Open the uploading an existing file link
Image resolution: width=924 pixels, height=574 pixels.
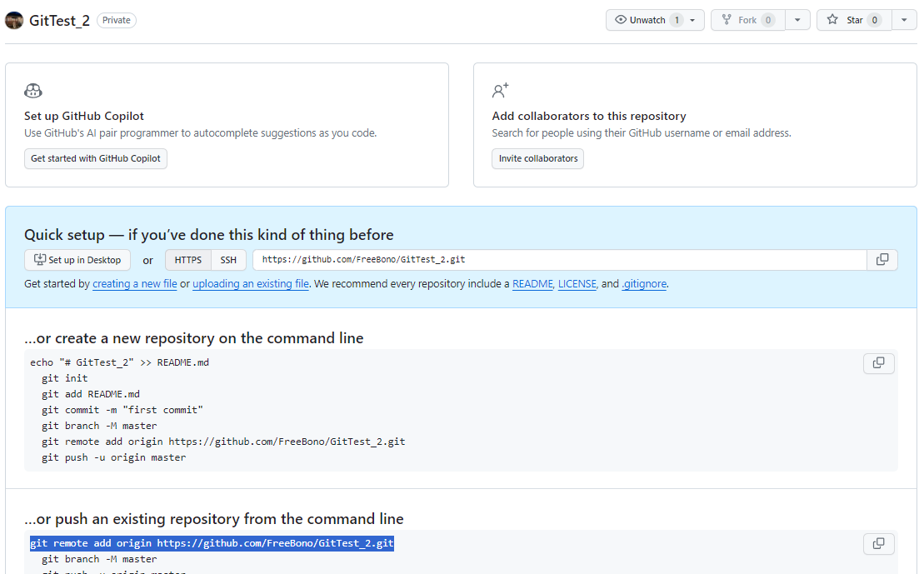coord(251,283)
